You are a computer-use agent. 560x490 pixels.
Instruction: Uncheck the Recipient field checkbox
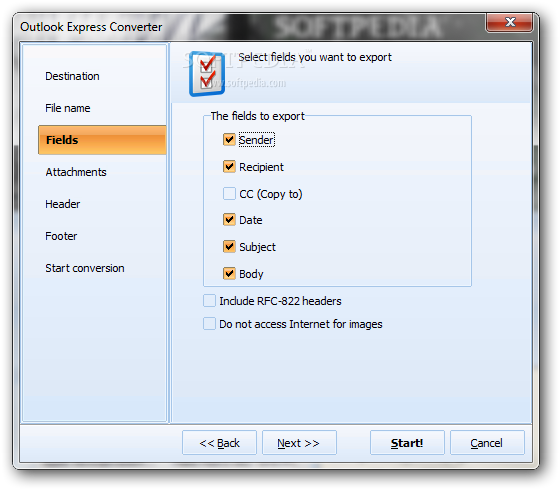(x=229, y=167)
